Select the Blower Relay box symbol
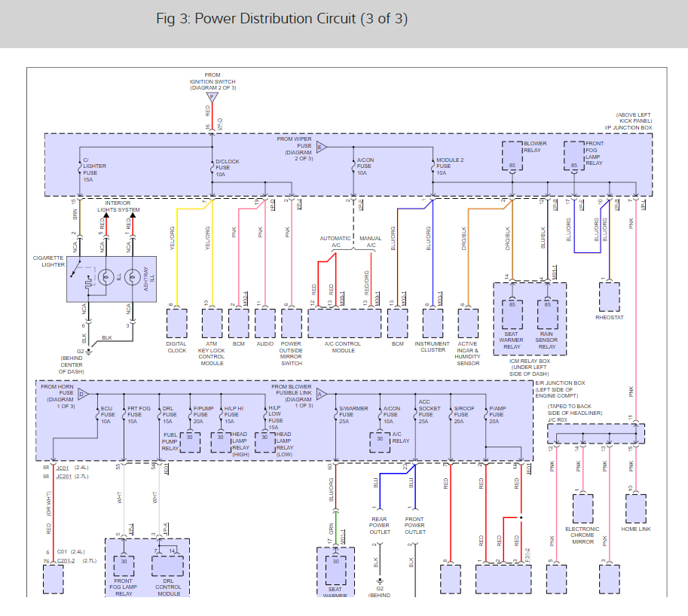Screen dimensions: 688x616 pos(512,156)
